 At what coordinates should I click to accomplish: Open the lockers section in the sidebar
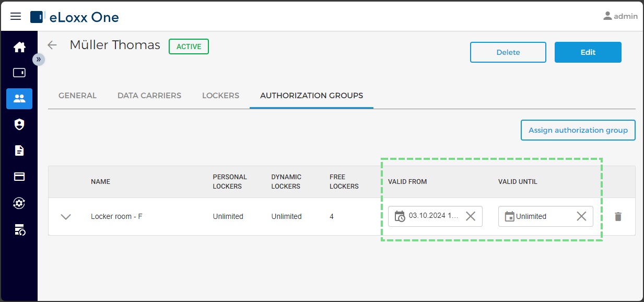click(19, 73)
